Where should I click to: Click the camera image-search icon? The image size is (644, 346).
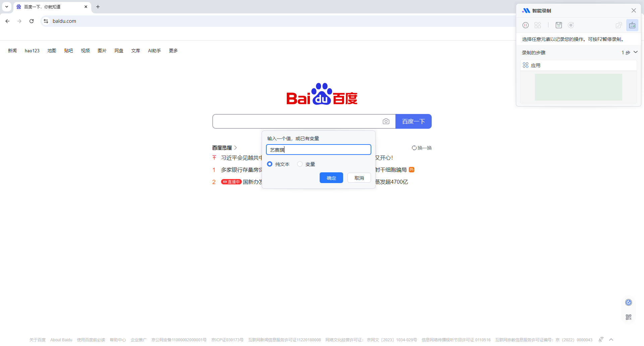(386, 121)
